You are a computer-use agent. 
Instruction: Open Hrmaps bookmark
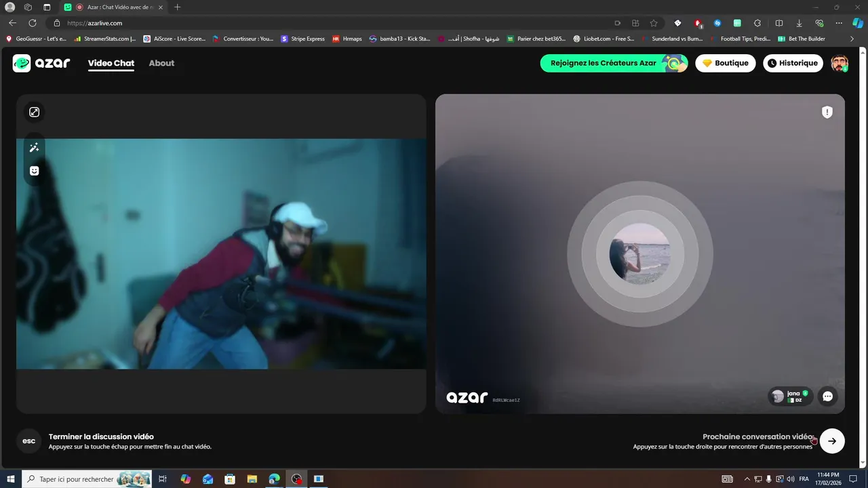point(347,39)
